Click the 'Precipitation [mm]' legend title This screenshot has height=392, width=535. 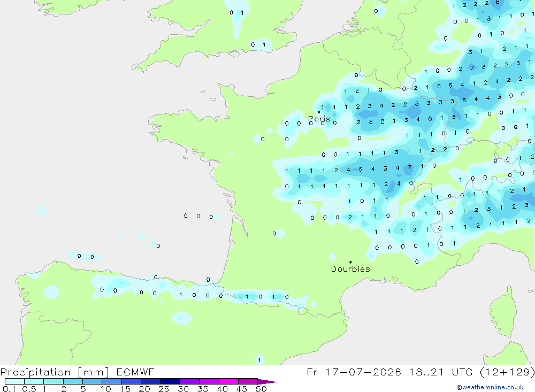55,372
